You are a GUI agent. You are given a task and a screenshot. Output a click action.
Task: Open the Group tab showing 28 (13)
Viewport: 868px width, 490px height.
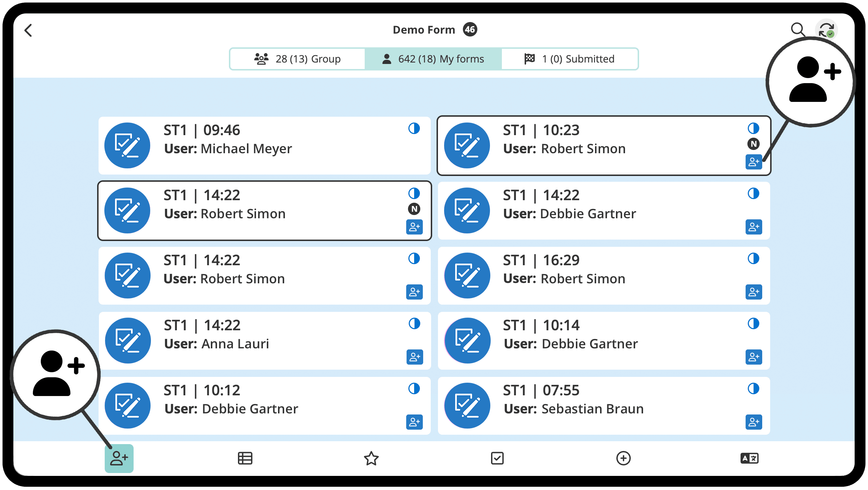pyautogui.click(x=297, y=59)
